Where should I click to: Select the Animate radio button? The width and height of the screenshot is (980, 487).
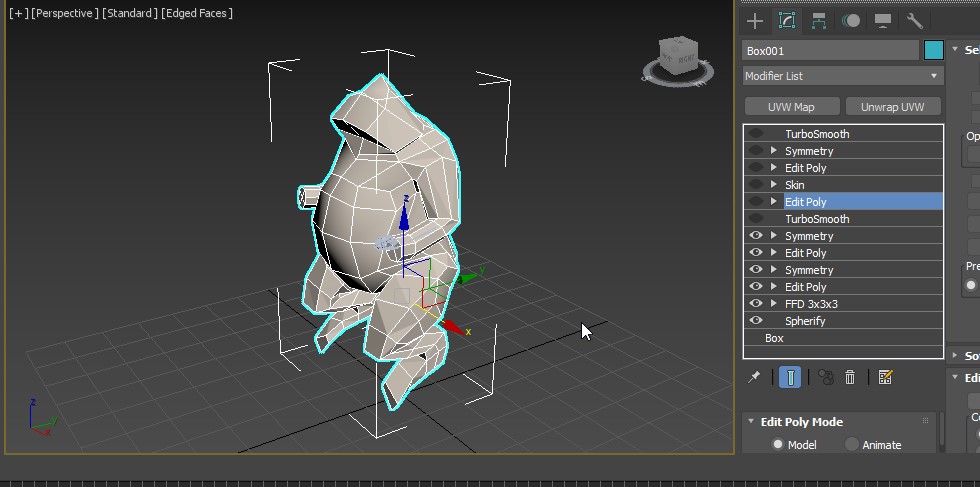[852, 445]
